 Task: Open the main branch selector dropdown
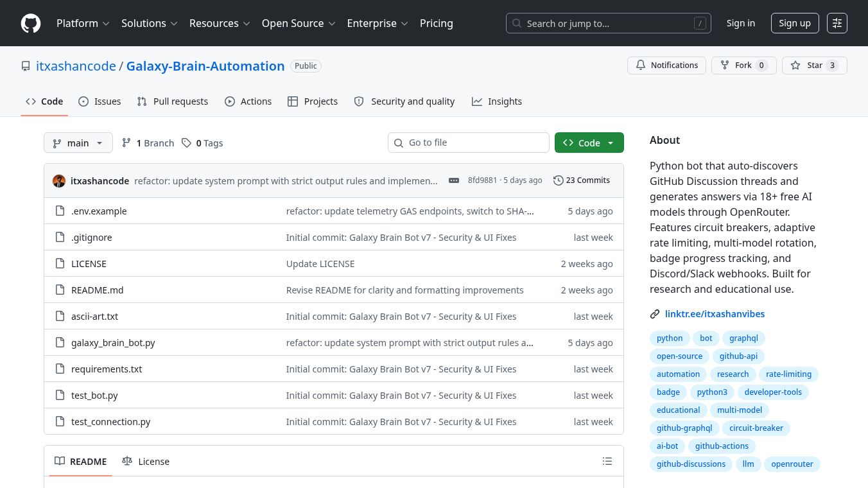[x=78, y=143]
